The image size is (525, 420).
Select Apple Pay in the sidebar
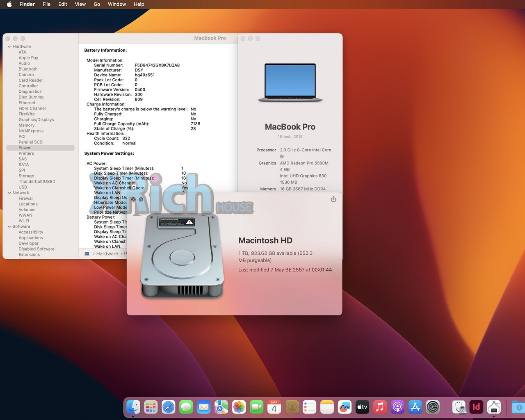click(28, 58)
